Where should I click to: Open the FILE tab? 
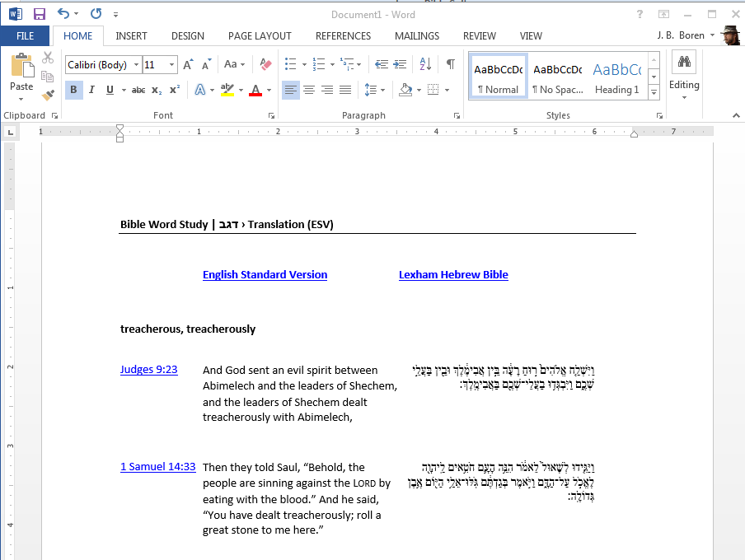[26, 36]
